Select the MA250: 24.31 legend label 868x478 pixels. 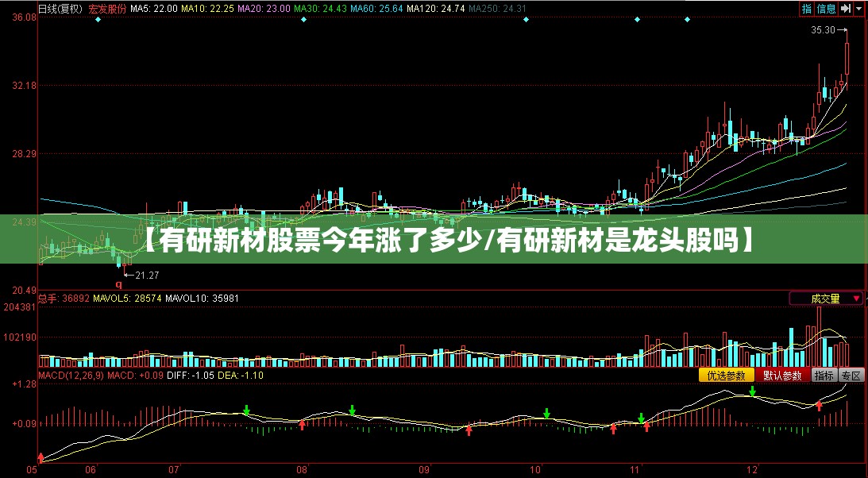tap(497, 9)
